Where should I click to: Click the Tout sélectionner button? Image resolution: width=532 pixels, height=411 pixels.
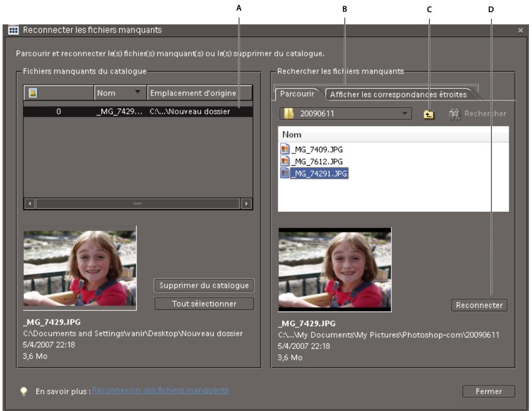[x=204, y=304]
